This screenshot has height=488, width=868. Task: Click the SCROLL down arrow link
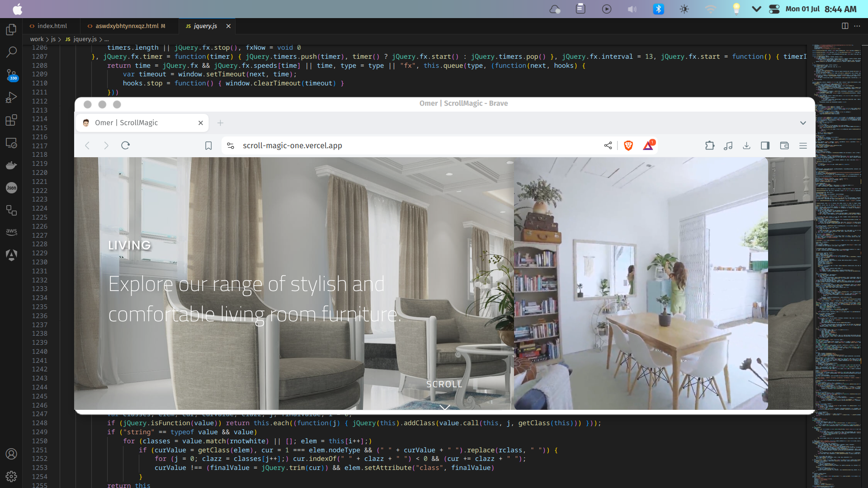pos(444,406)
